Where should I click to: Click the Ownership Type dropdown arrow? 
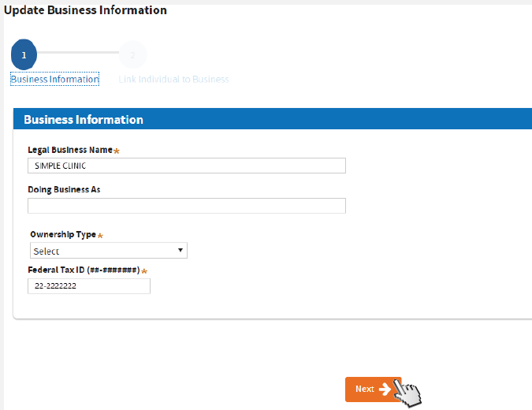[x=180, y=251]
